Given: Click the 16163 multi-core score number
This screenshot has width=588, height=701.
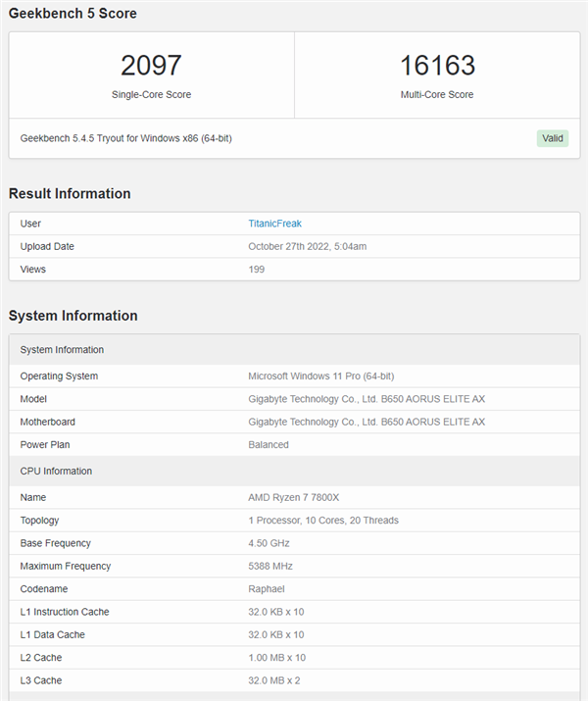Looking at the screenshot, I should (x=437, y=66).
